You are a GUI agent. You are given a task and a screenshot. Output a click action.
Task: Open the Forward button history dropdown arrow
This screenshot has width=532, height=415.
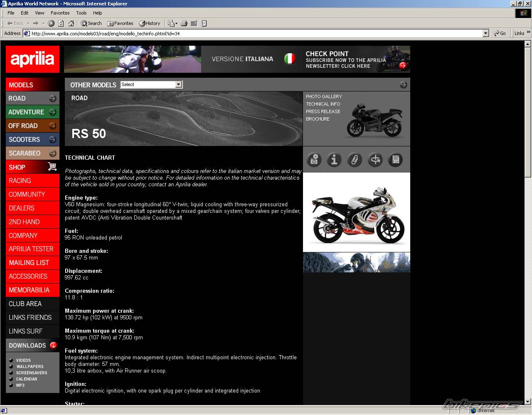point(43,23)
